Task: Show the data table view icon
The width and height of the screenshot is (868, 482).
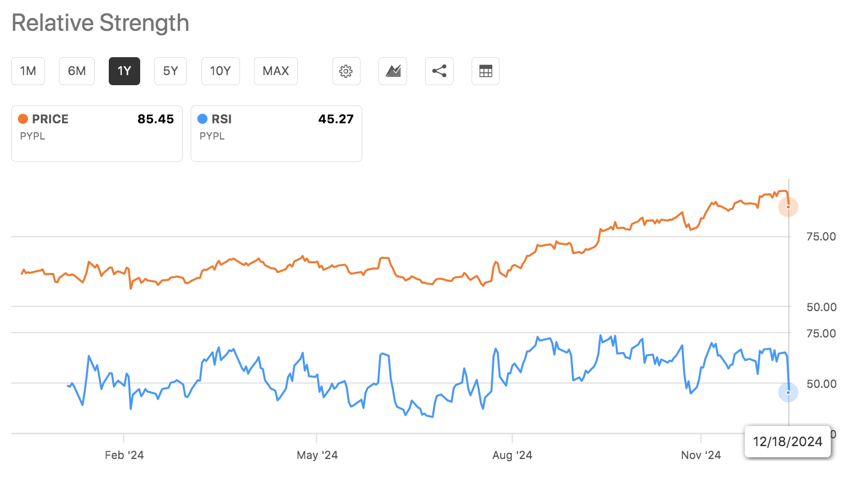Action: 486,71
